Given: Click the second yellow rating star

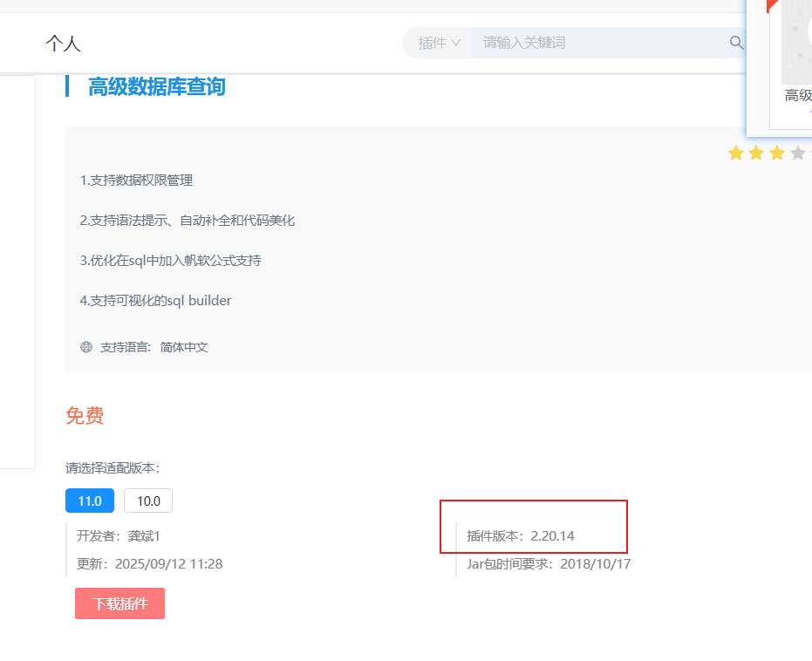Looking at the screenshot, I should point(756,153).
